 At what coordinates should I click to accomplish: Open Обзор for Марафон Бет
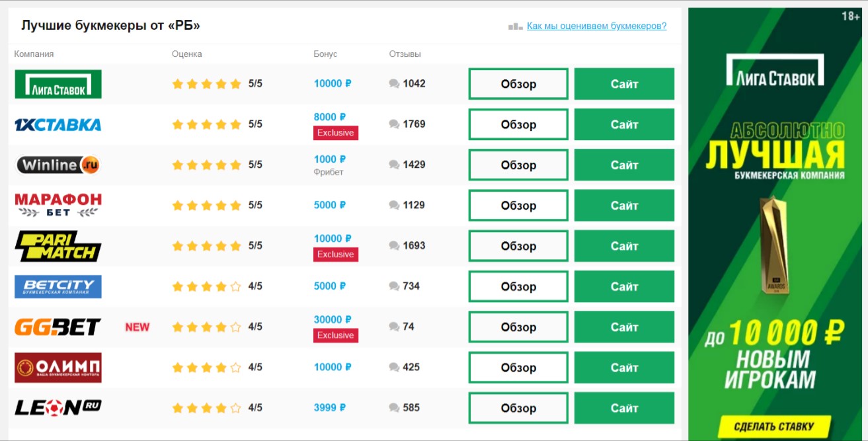point(518,206)
